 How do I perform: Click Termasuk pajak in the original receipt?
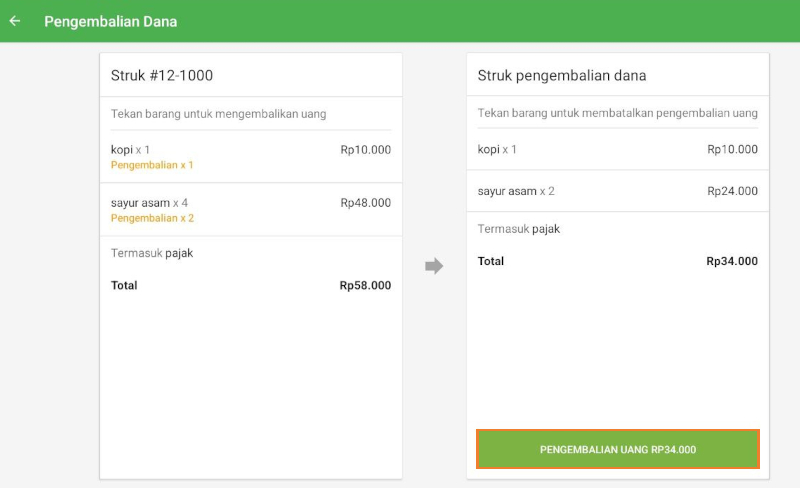(x=152, y=254)
